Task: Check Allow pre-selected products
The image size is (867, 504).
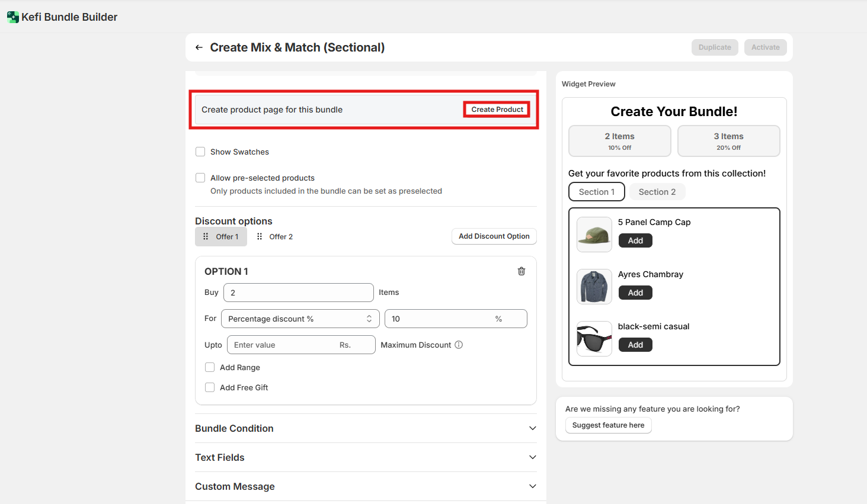Action: click(200, 178)
